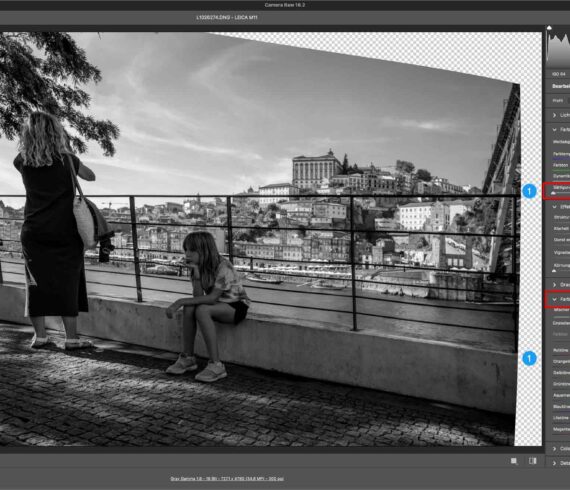
Task: Expand the Licht panel section
Action: click(x=554, y=115)
